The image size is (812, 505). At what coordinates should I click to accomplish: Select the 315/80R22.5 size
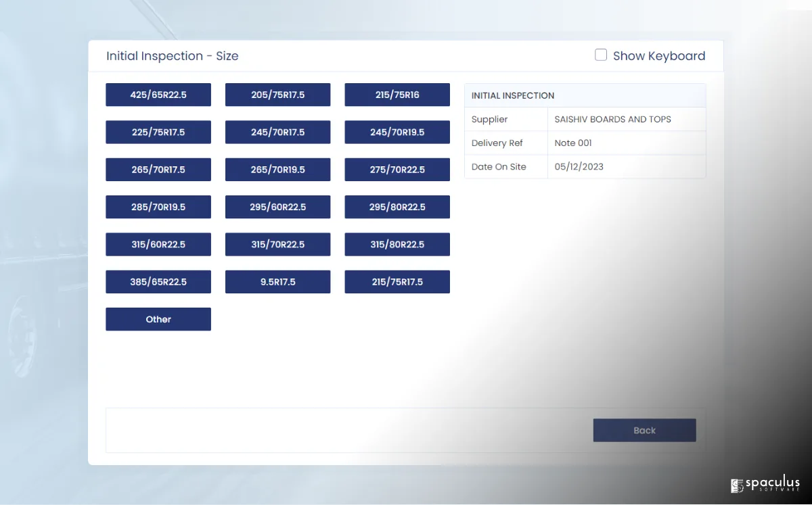[397, 245]
